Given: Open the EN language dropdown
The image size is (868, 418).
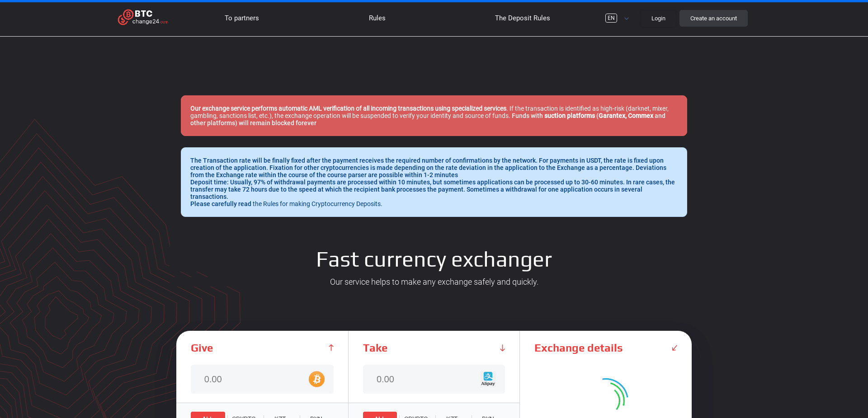Looking at the screenshot, I should click(x=617, y=18).
